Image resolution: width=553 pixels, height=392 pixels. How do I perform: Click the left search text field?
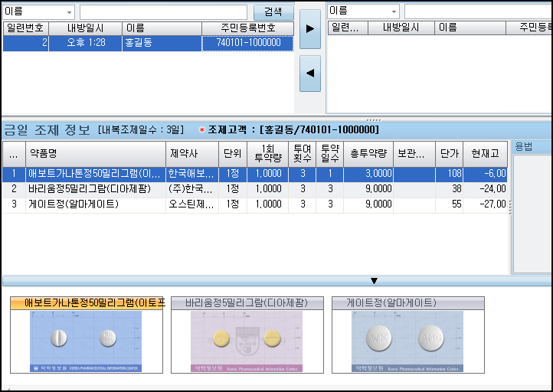coord(164,12)
